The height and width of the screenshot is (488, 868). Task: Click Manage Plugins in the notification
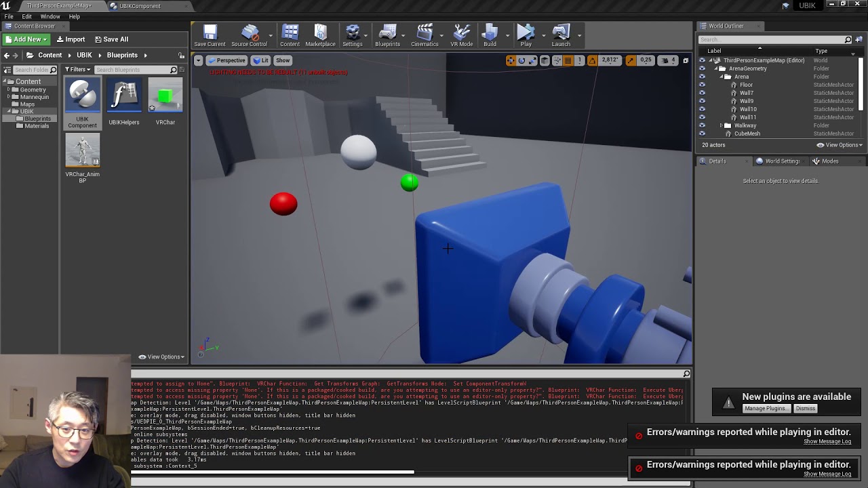pos(766,409)
